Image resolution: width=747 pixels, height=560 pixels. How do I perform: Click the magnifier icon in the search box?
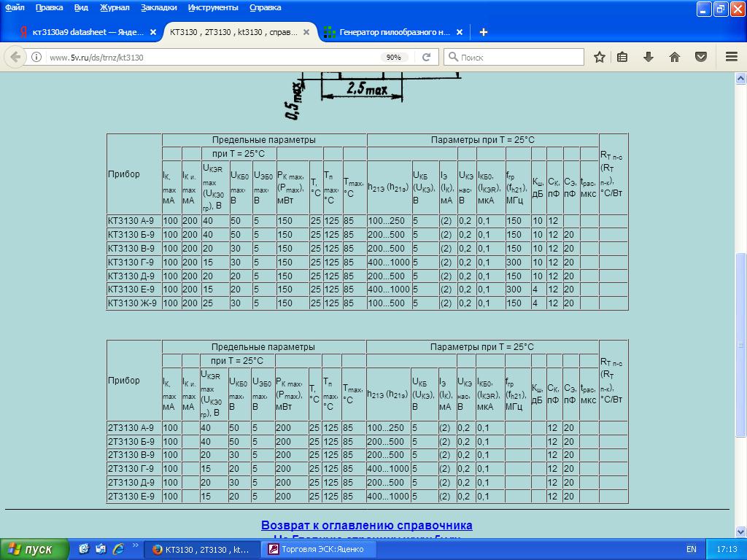point(453,57)
